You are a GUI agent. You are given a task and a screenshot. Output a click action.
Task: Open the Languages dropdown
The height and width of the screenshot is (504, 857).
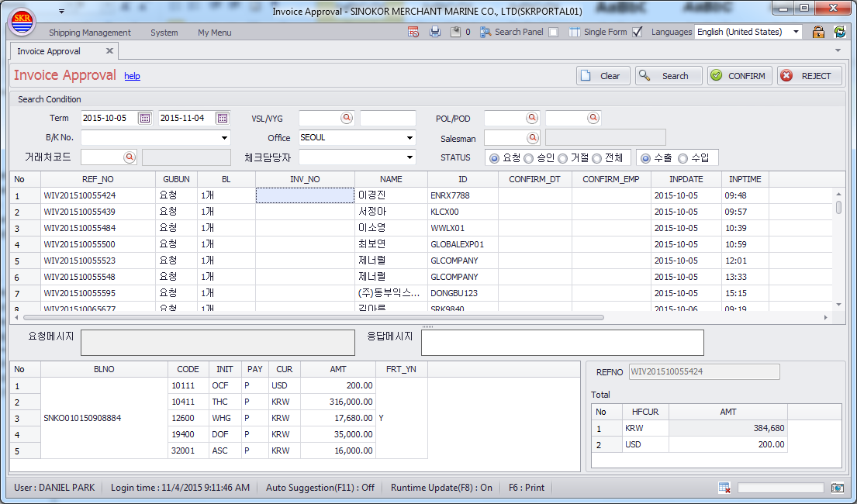click(796, 33)
